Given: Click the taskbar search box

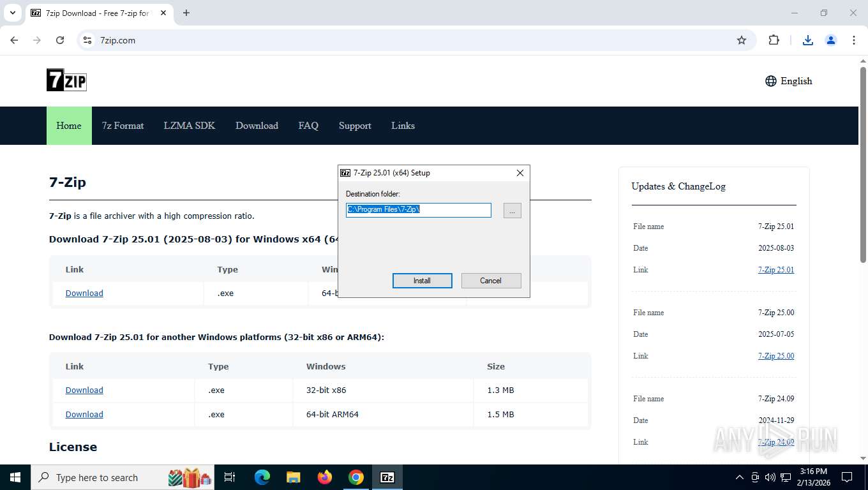Looking at the screenshot, I should point(124,477).
